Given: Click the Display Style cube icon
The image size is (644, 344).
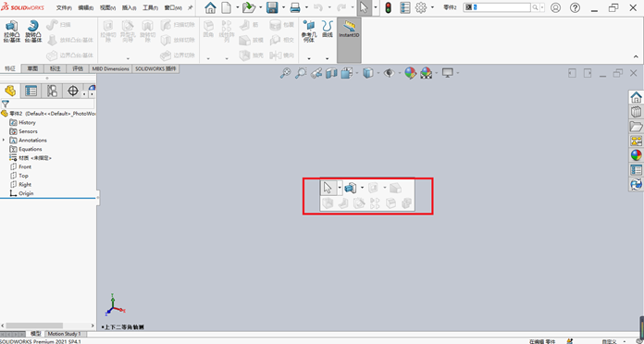Looking at the screenshot, I should point(368,73).
